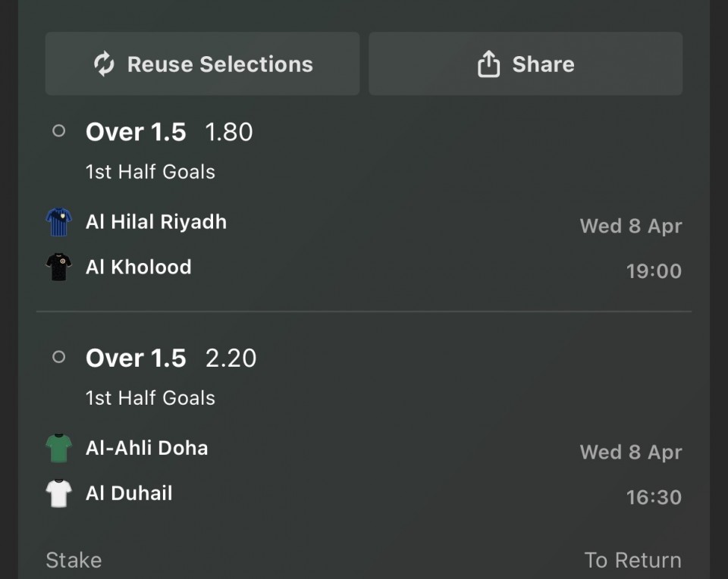Tap the Share button label
728x579 pixels.
(543, 64)
